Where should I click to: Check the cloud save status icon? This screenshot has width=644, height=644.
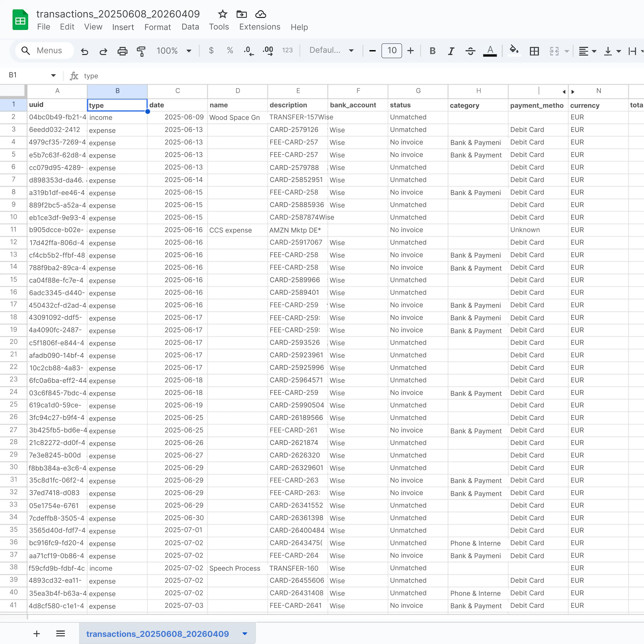[261, 14]
